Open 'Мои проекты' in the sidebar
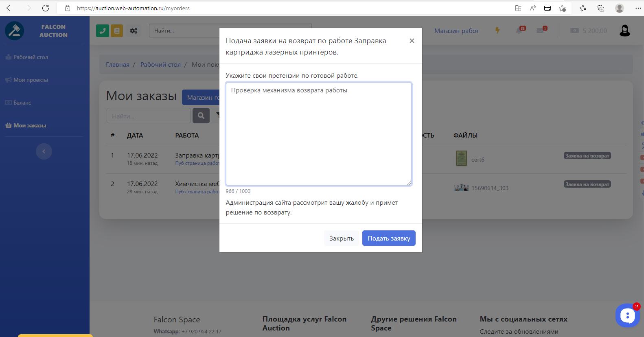The width and height of the screenshot is (644, 337). click(31, 80)
